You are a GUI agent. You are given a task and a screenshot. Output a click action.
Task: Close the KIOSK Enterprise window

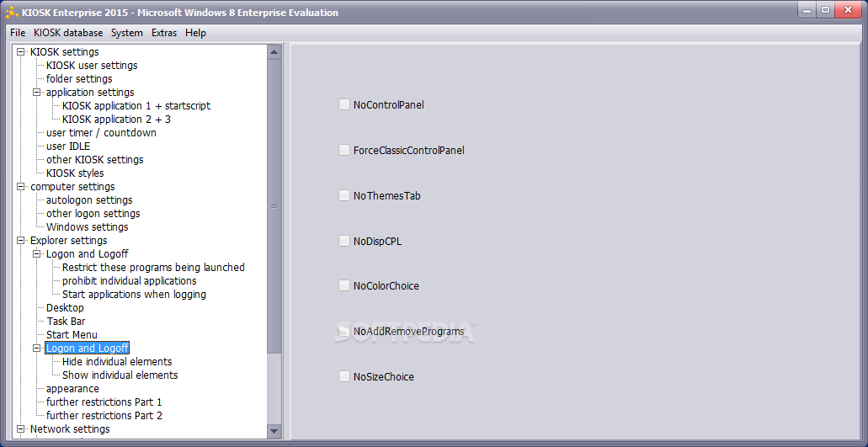click(848, 10)
